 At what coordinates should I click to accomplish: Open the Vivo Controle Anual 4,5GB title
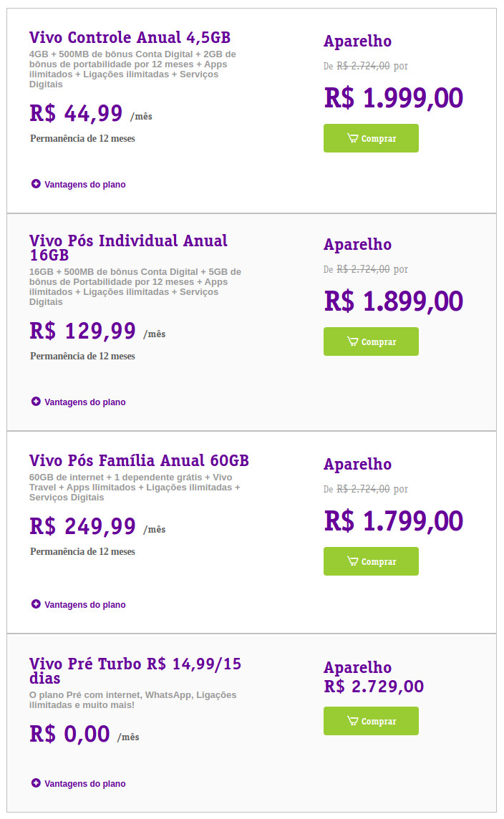point(130,38)
